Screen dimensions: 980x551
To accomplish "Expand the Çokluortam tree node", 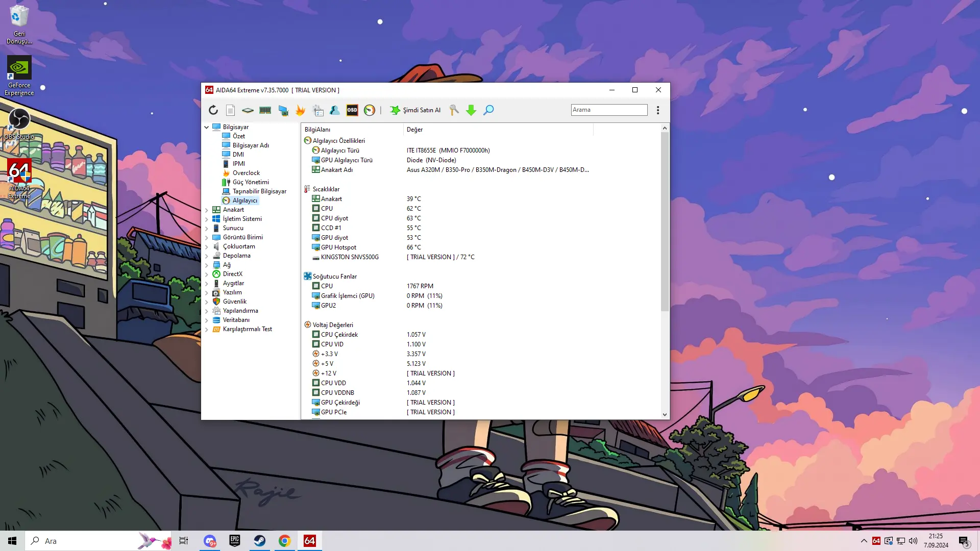I will (207, 246).
